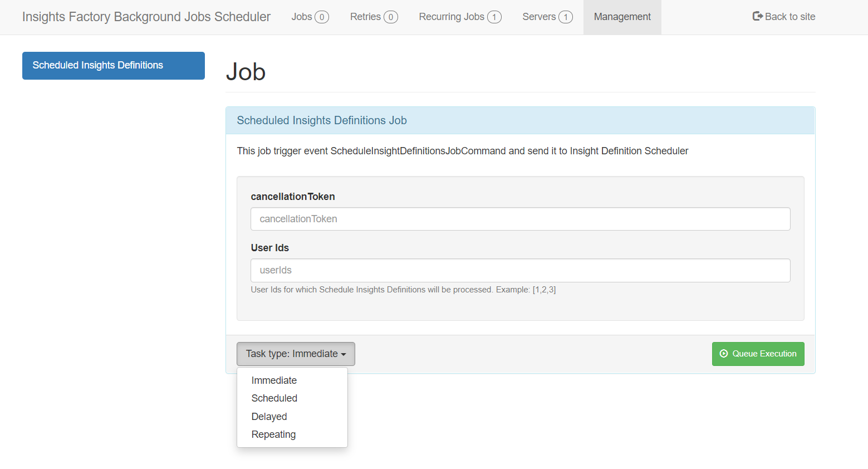Click the Back to site link
Image resolution: width=868 pixels, height=469 pixels.
pos(789,17)
